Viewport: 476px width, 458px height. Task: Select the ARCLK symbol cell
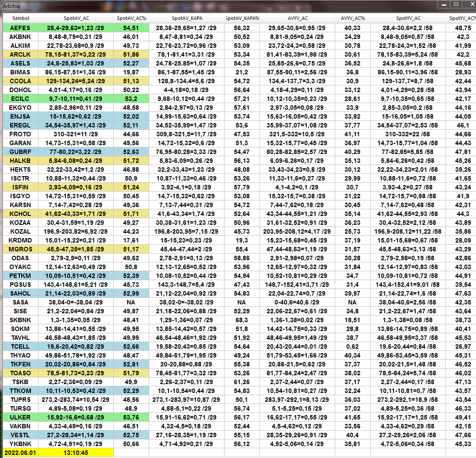(x=20, y=54)
